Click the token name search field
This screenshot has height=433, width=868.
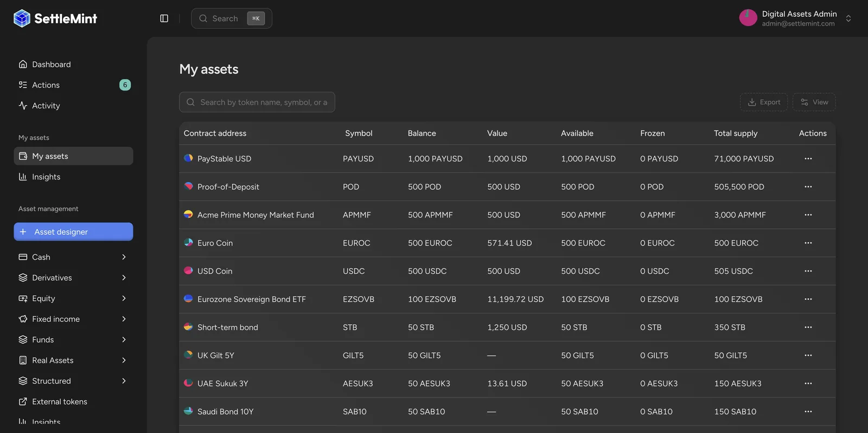coord(257,102)
